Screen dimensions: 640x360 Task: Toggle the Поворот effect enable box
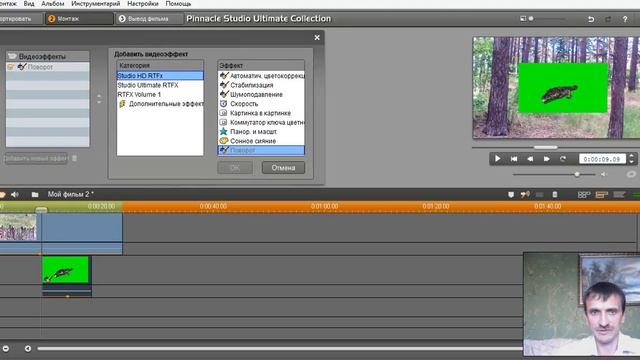pyautogui.click(x=11, y=67)
